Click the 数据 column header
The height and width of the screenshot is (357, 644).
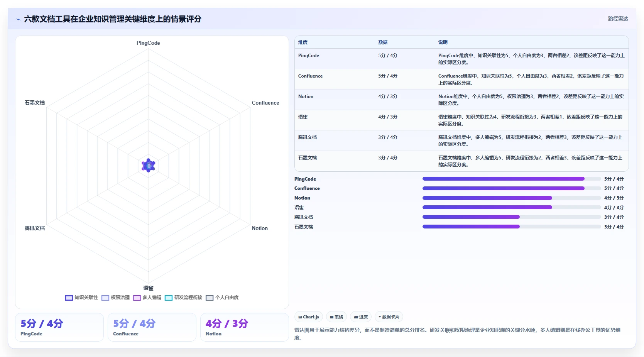click(383, 42)
